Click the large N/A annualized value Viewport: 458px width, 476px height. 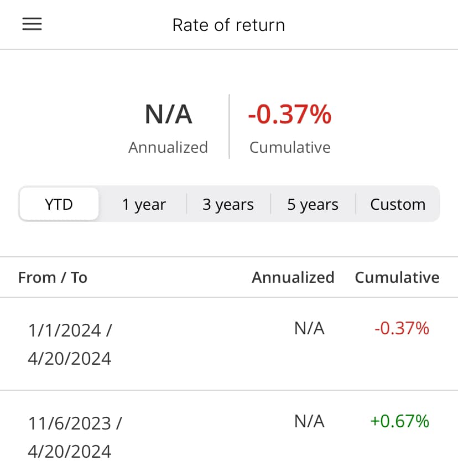click(169, 114)
